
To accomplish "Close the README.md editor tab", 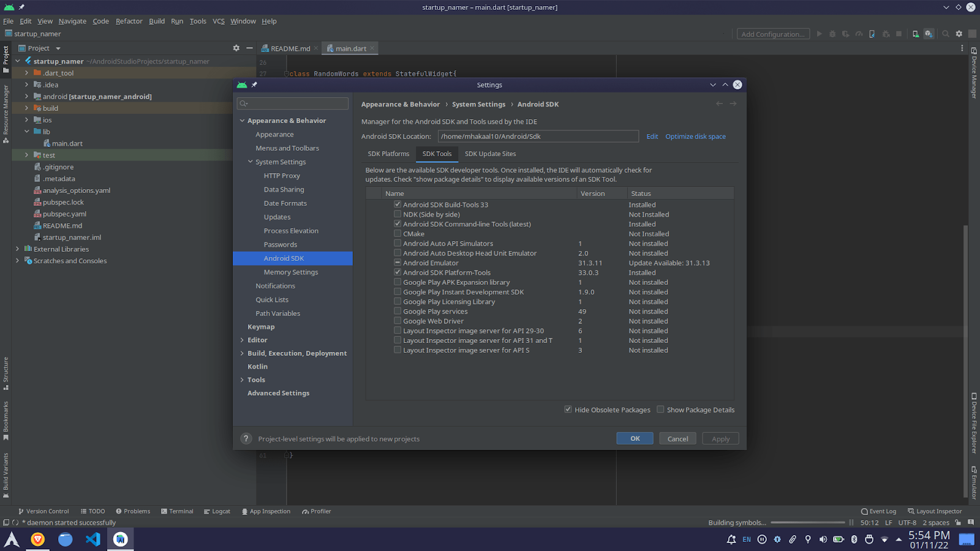I will point(316,48).
